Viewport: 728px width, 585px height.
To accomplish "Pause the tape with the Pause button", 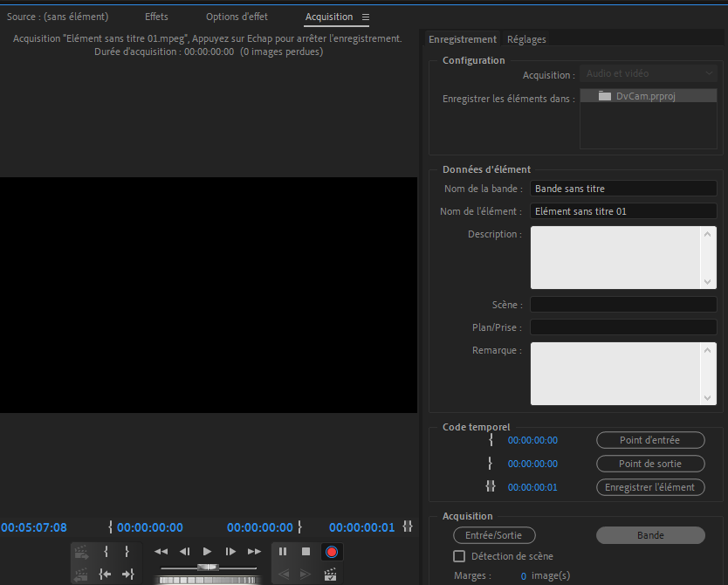I will [283, 552].
